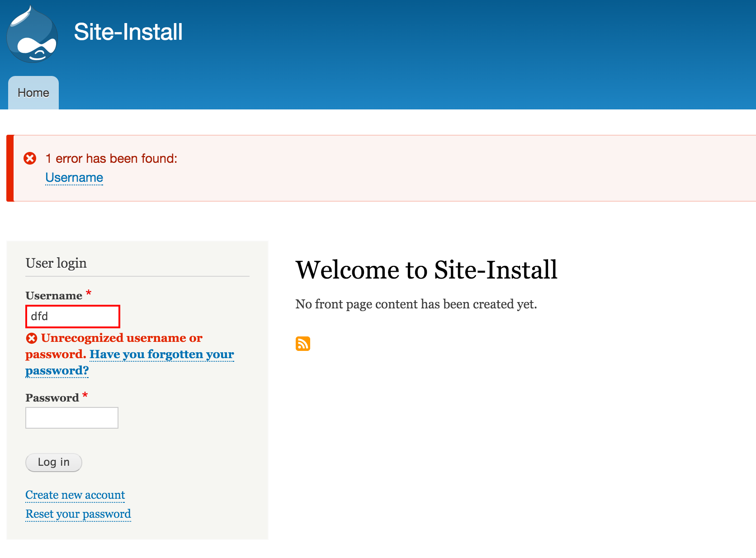Viewport: 756px width, 558px height.
Task: Click the User login block title
Action: point(56,263)
